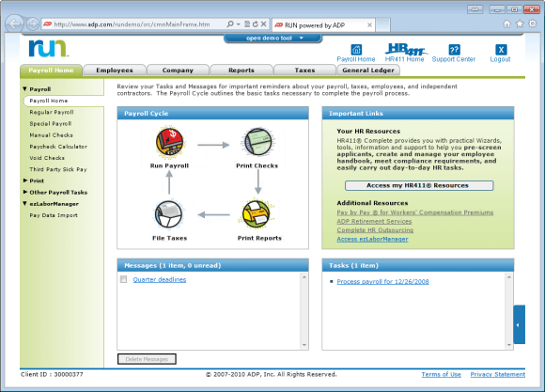Open the HR411 Home logo icon
Screen dimensions: 545x392
[x=406, y=49]
